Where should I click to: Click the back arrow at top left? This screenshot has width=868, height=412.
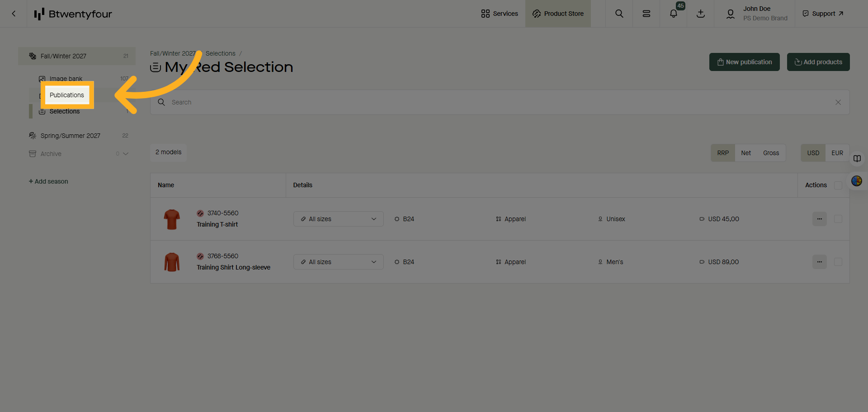coord(13,14)
